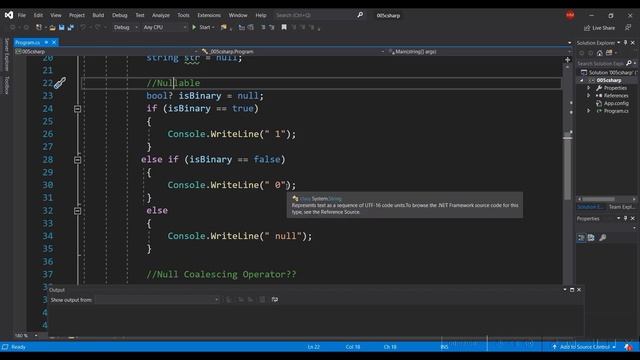Open the Tools menu

coord(183,15)
